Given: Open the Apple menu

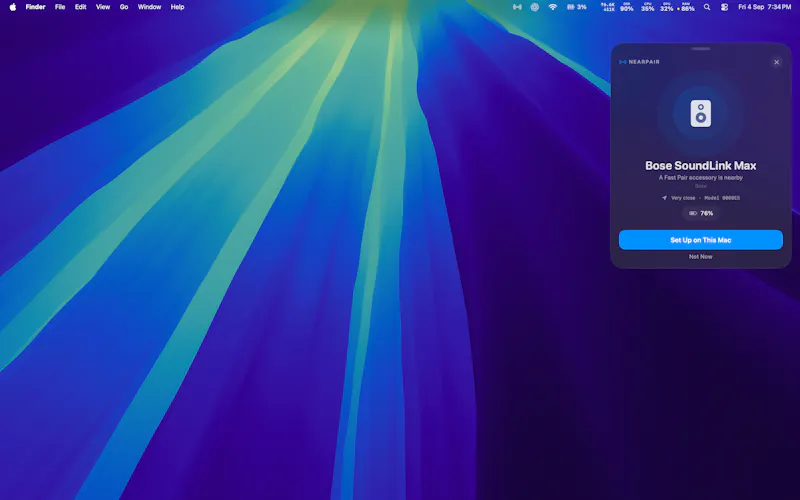Looking at the screenshot, I should [13, 7].
